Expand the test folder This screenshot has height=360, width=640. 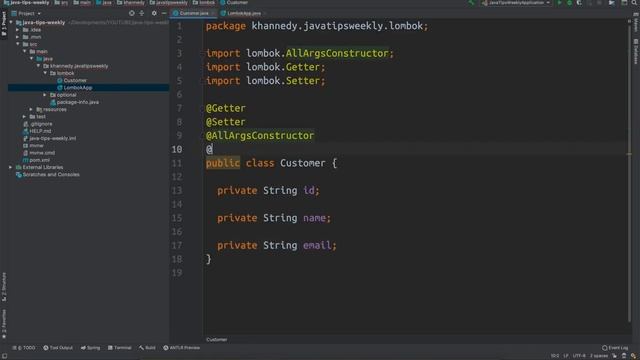coord(24,117)
